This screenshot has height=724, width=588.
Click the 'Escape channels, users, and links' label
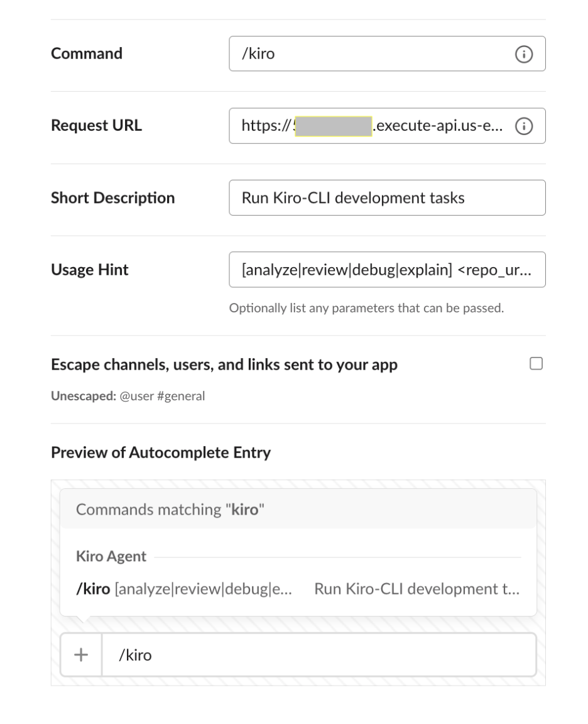click(224, 365)
